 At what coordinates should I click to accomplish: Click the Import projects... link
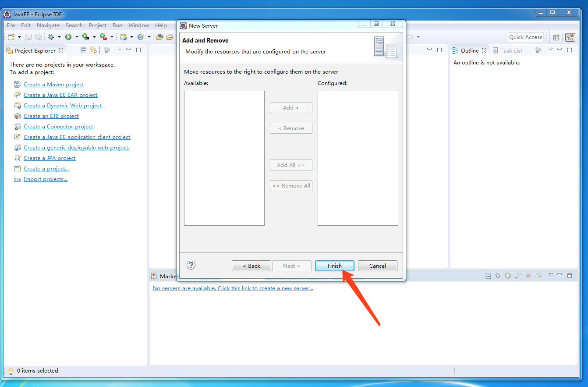(x=46, y=179)
